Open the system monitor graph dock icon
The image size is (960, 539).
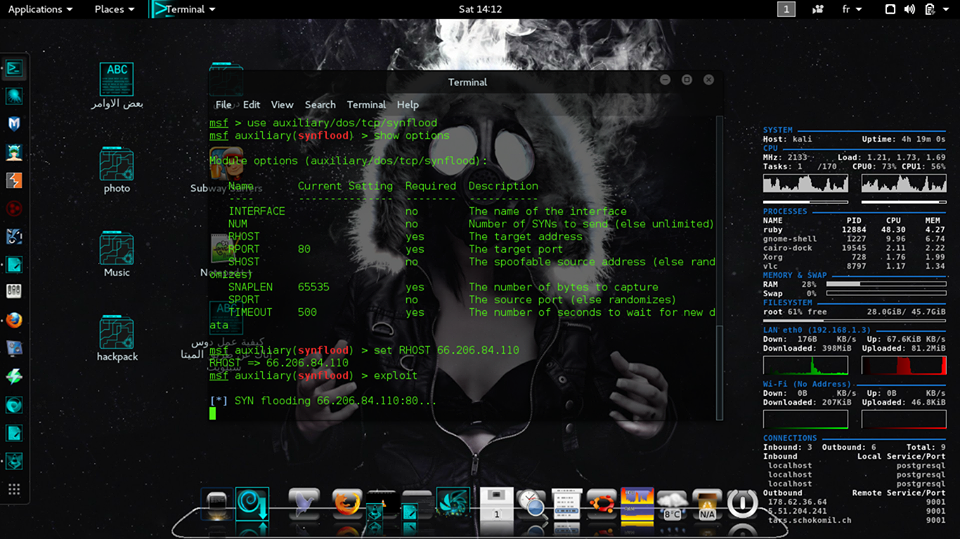pos(637,503)
